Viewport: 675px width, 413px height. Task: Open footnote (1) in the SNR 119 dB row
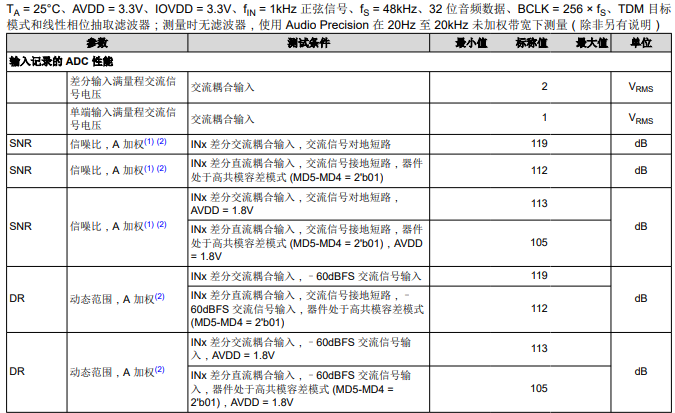(x=149, y=142)
